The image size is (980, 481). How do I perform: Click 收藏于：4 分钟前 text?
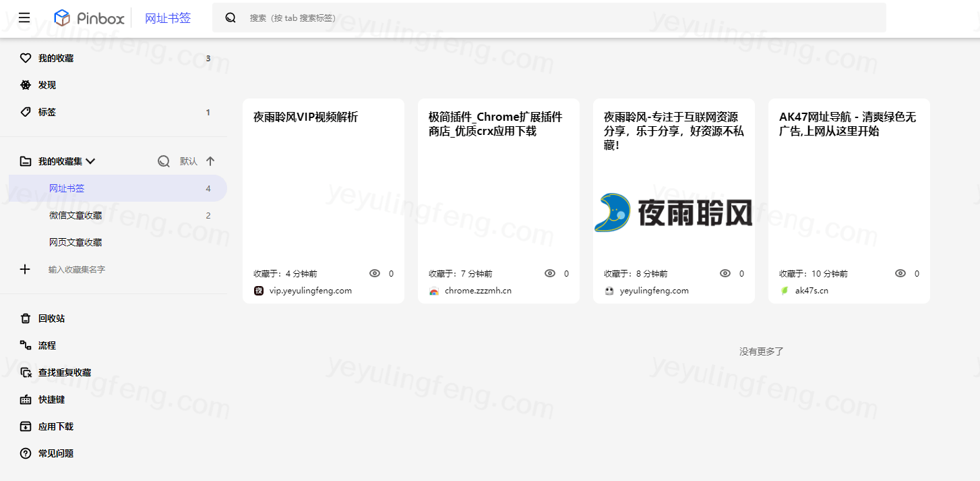pos(285,274)
